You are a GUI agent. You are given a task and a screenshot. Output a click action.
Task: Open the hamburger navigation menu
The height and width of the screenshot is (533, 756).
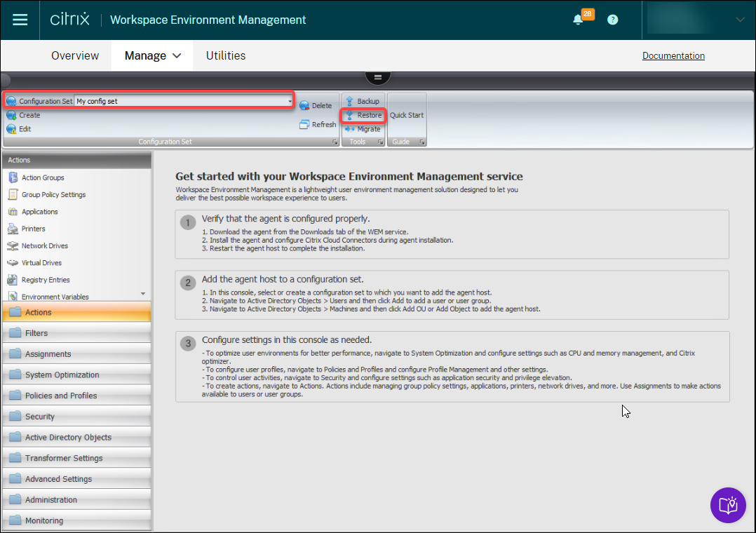click(x=20, y=20)
